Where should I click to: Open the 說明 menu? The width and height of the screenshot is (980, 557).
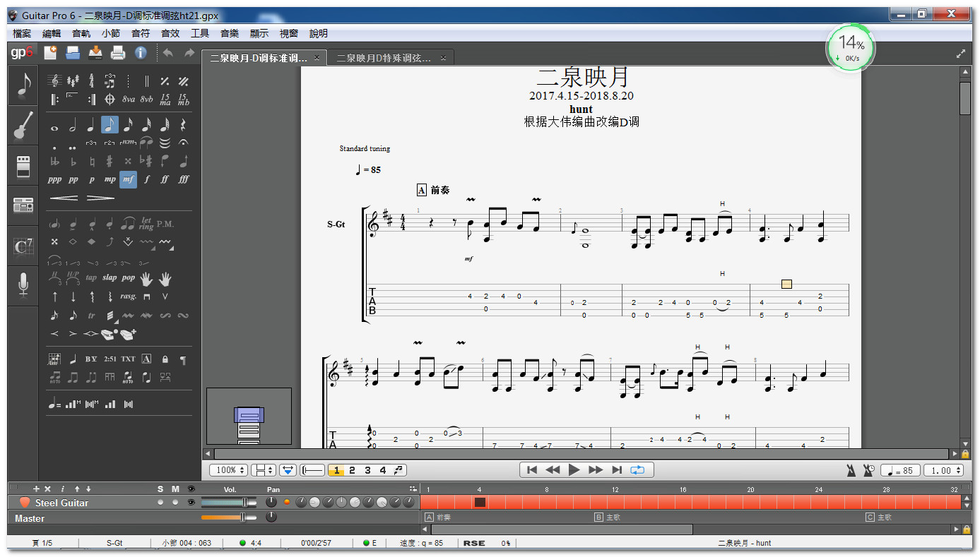(x=319, y=33)
